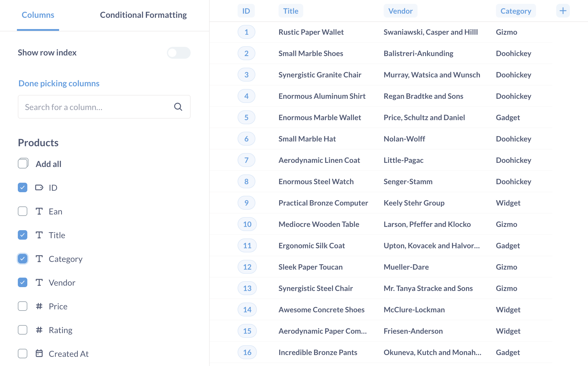The width and height of the screenshot is (588, 366).
Task: Click Done picking columns link
Action: pyautogui.click(x=59, y=83)
